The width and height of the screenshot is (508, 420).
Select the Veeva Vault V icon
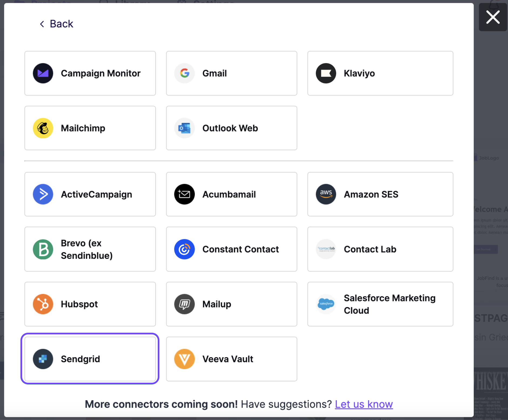coord(185,359)
